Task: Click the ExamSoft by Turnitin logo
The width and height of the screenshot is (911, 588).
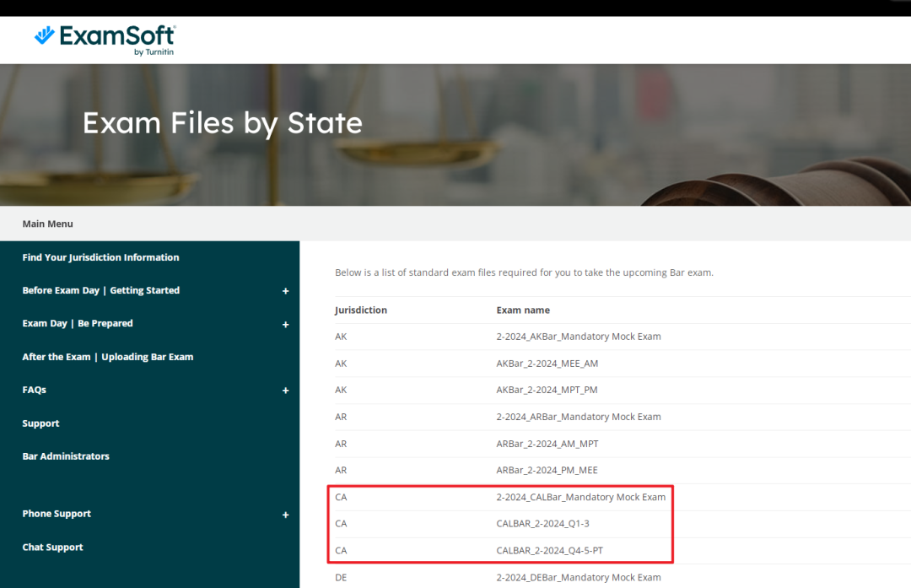Action: pos(105,40)
